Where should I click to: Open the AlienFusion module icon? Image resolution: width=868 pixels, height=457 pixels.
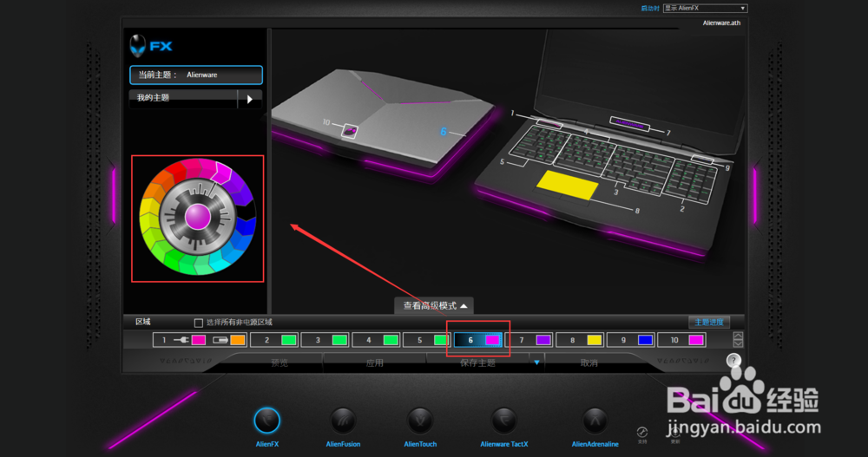tap(343, 421)
